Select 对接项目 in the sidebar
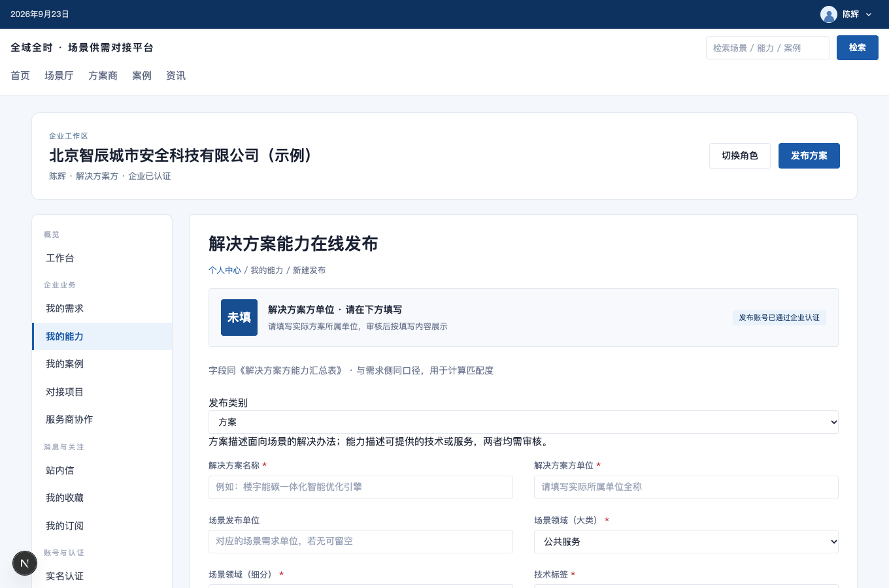This screenshot has height=588, width=889. click(x=102, y=392)
